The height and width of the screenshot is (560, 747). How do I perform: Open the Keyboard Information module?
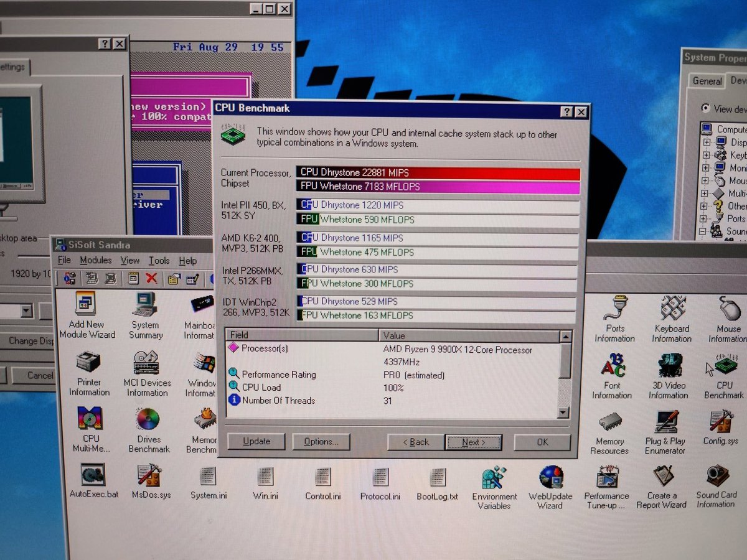click(x=672, y=319)
